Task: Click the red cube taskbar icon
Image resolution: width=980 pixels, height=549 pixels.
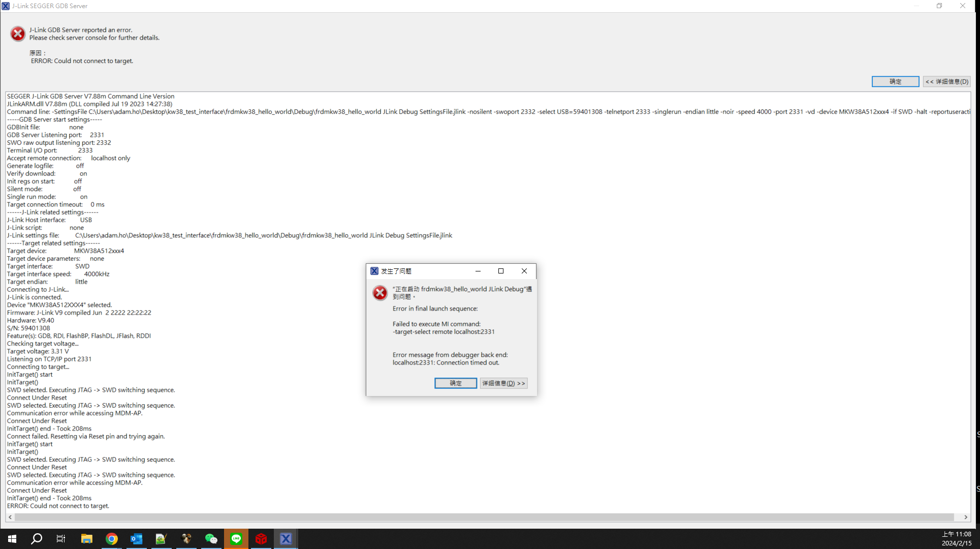Action: tap(261, 539)
